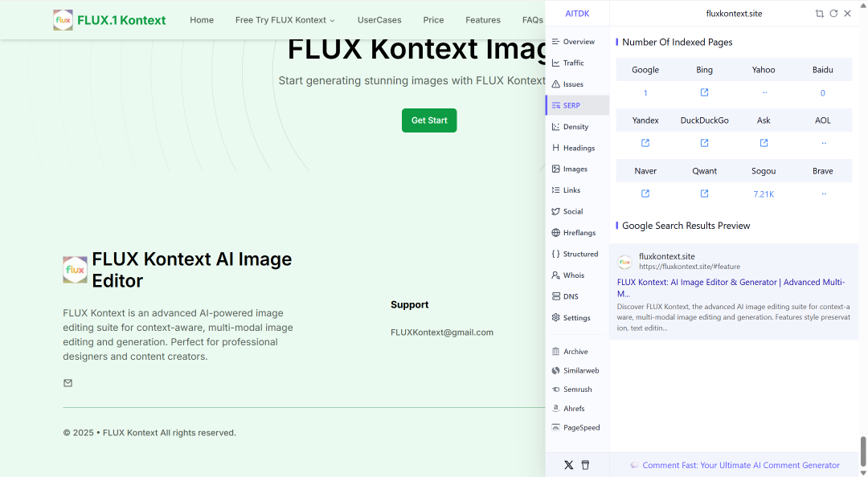Open Price in the navbar
Image resolution: width=868 pixels, height=477 pixels.
point(433,20)
